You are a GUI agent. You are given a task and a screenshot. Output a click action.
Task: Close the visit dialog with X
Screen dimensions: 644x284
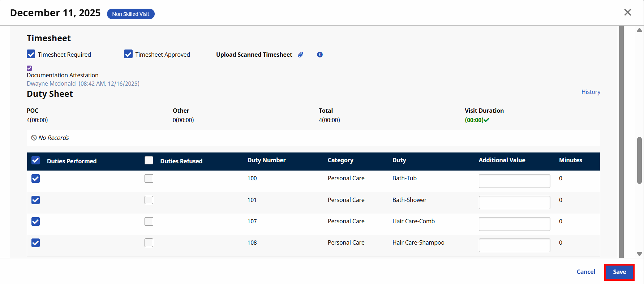[x=628, y=12]
